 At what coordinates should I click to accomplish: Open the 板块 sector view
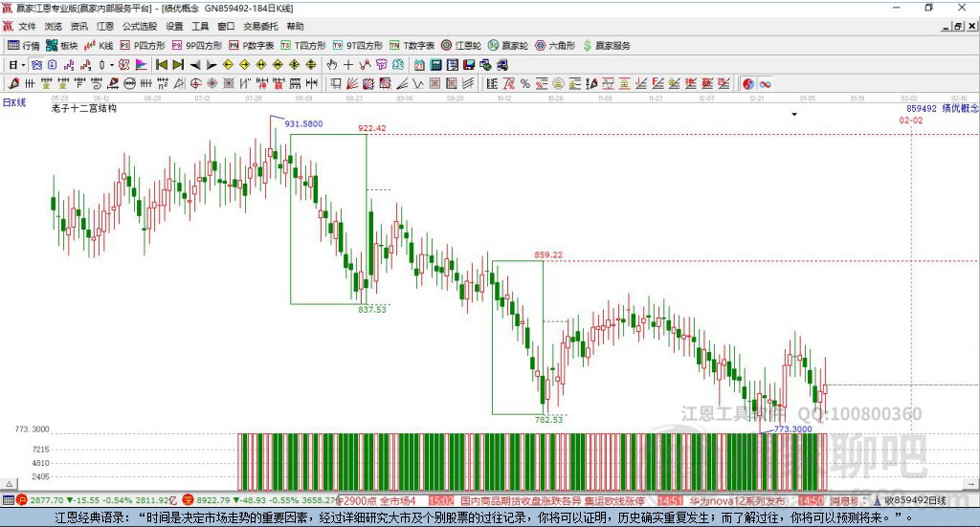coord(62,46)
